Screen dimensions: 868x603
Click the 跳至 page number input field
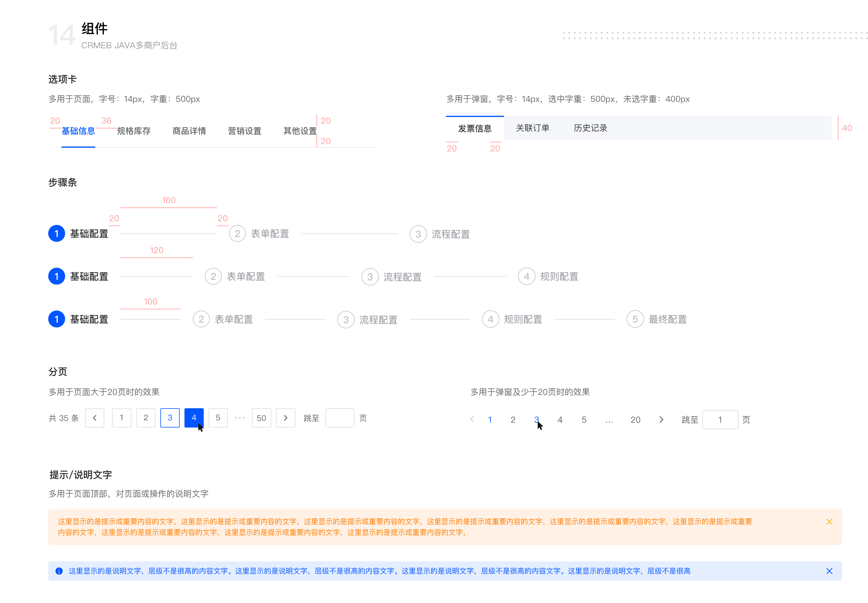coord(340,418)
